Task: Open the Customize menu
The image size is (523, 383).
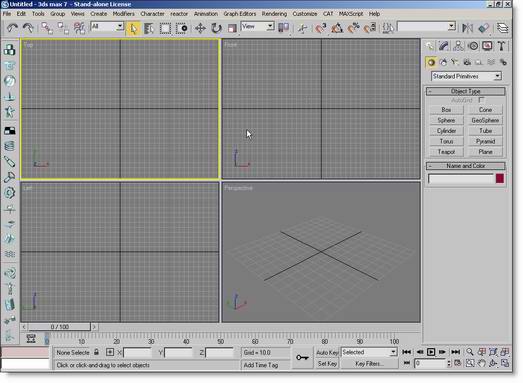Action: (305, 14)
